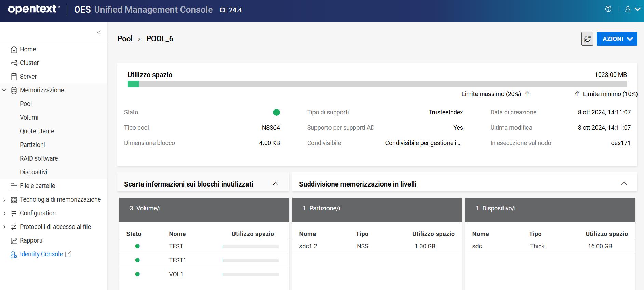
Task: Click the File e cartelle folder icon
Action: coord(14,186)
